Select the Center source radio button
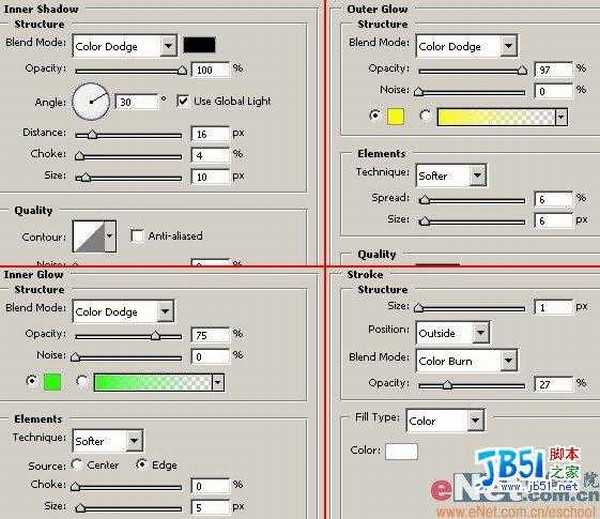600x519 pixels. [x=77, y=465]
